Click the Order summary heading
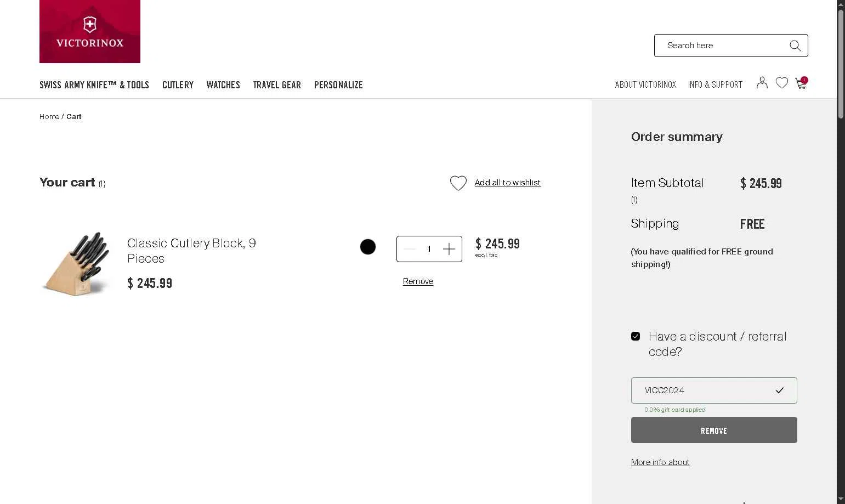Screen dimensions: 845x504 click(677, 137)
